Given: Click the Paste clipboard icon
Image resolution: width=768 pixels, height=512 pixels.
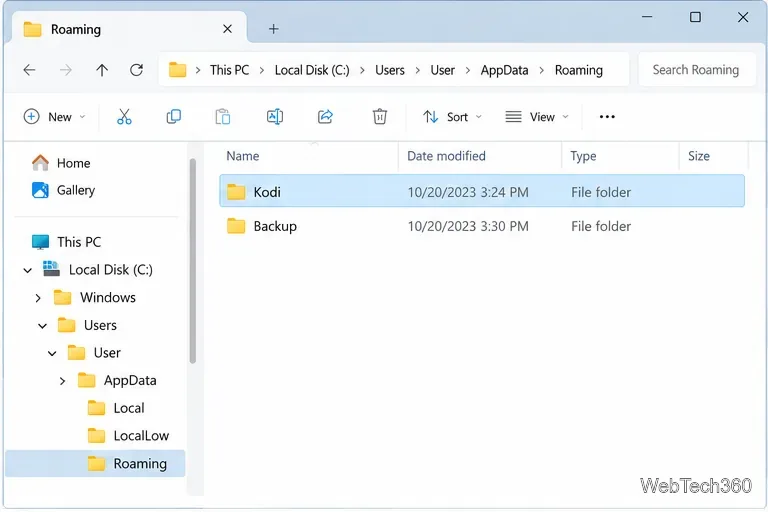Looking at the screenshot, I should [223, 117].
